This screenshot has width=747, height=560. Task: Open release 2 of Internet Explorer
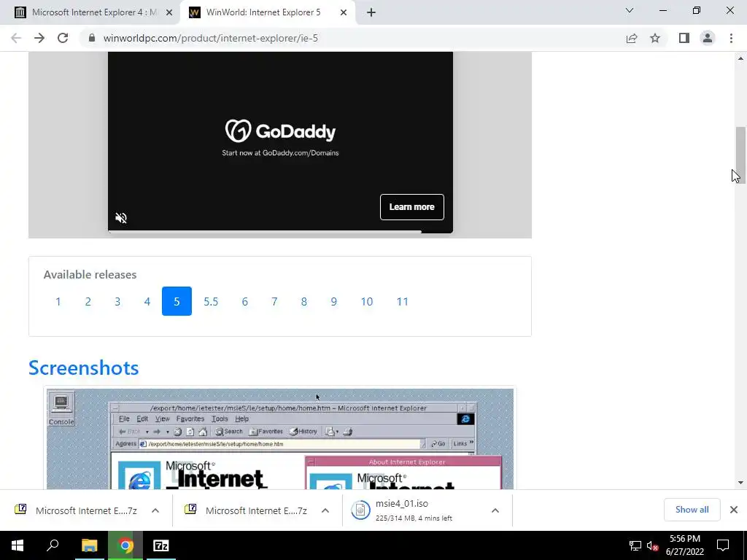click(88, 301)
